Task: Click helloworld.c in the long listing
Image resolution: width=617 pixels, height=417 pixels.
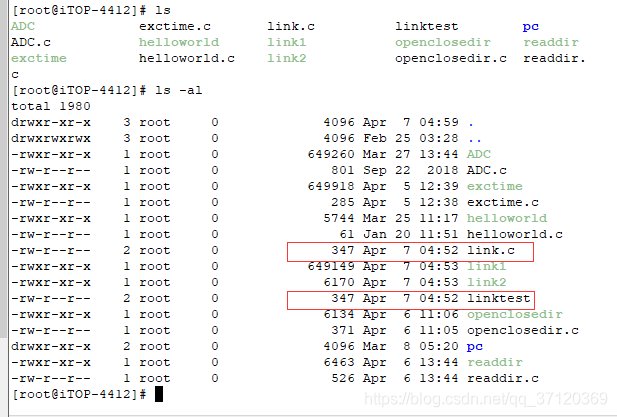Action: pyautogui.click(x=515, y=234)
